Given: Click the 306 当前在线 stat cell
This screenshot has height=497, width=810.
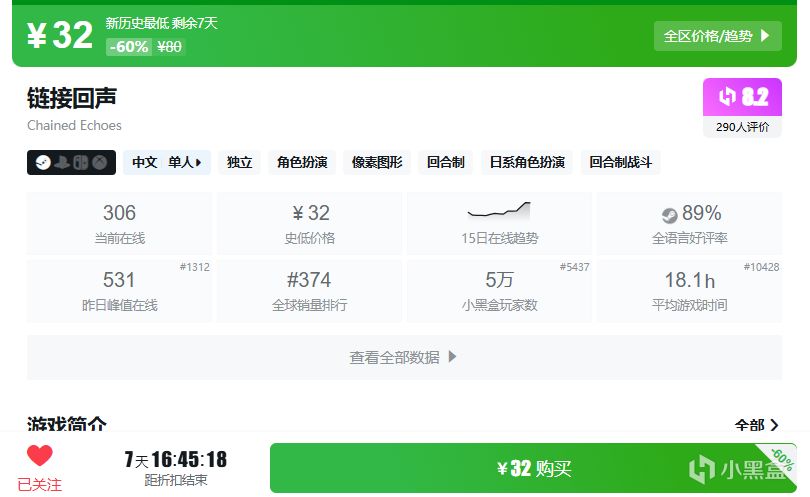Looking at the screenshot, I should [119, 223].
